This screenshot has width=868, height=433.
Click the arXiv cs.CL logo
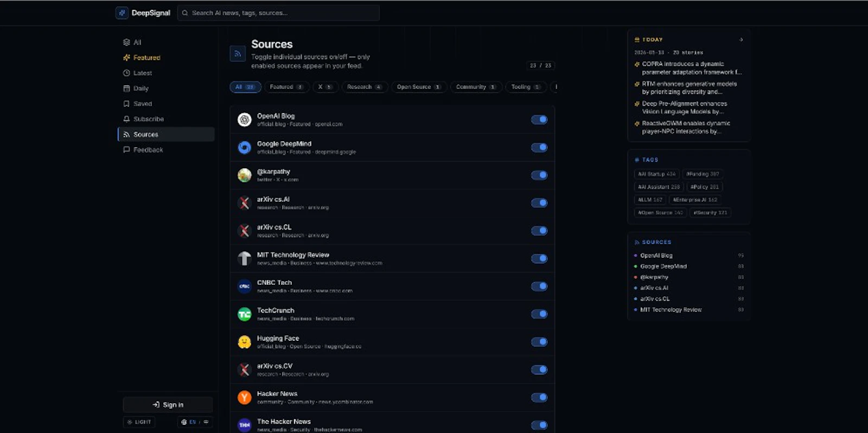coord(245,231)
